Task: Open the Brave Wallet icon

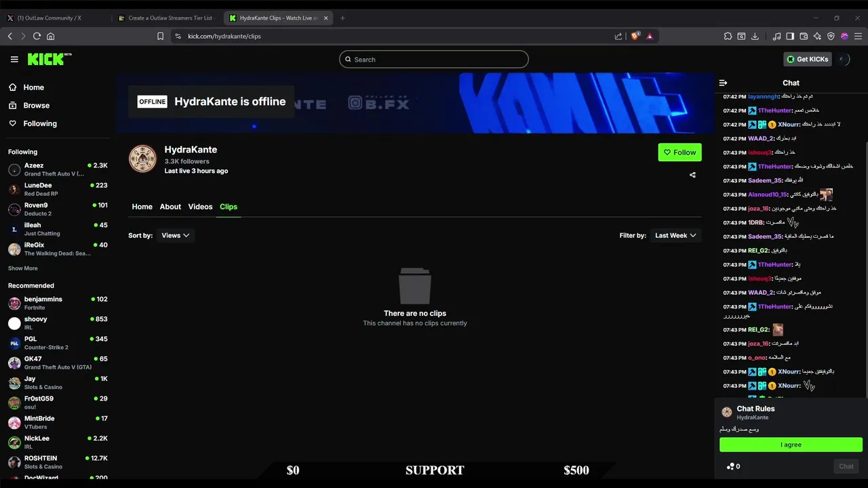Action: pos(804,36)
